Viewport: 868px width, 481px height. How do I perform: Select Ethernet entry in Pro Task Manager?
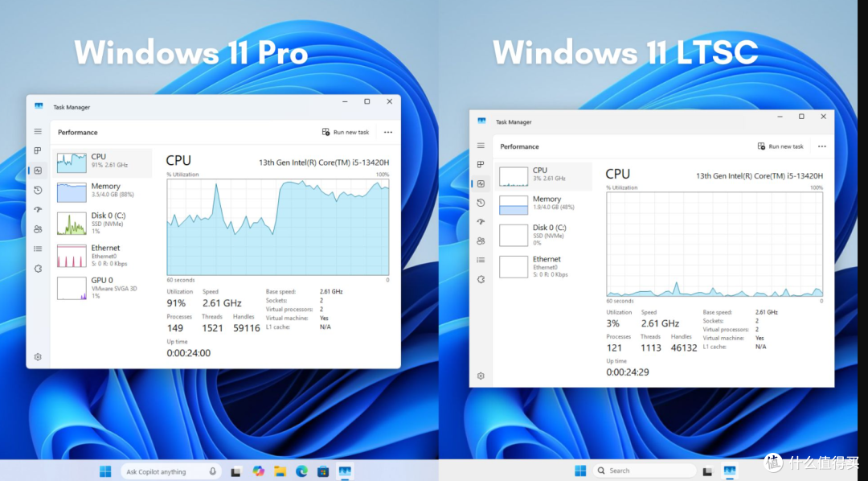(x=102, y=256)
